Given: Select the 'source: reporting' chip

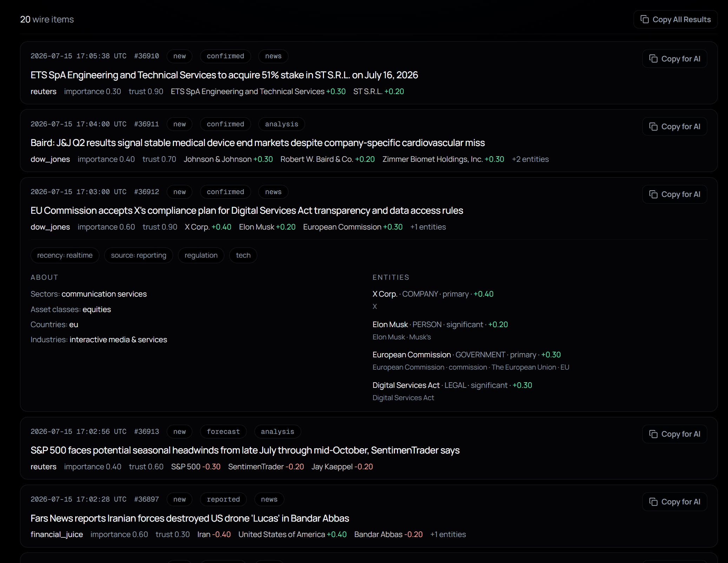Looking at the screenshot, I should click(x=139, y=255).
